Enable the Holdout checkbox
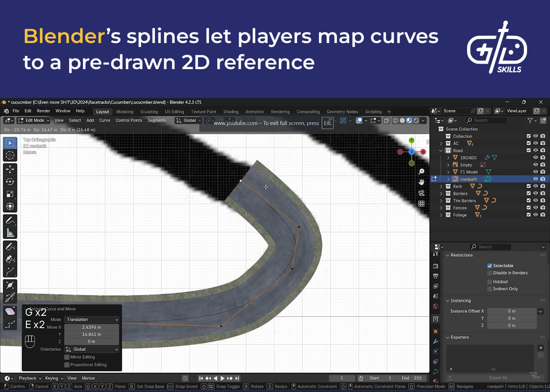This screenshot has width=550, height=392. 489,282
